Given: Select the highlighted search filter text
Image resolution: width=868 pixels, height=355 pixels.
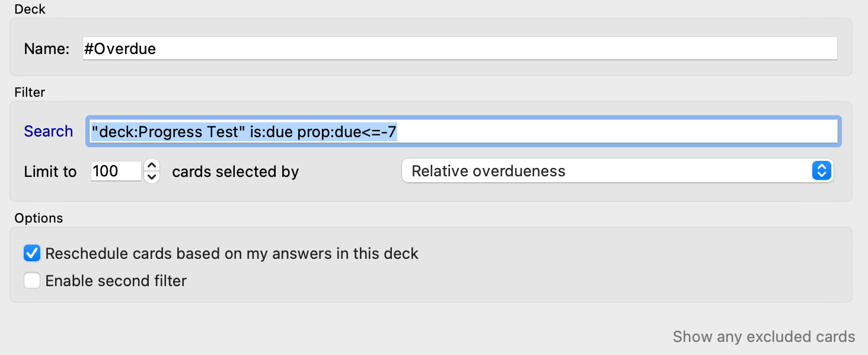Looking at the screenshot, I should 243,131.
